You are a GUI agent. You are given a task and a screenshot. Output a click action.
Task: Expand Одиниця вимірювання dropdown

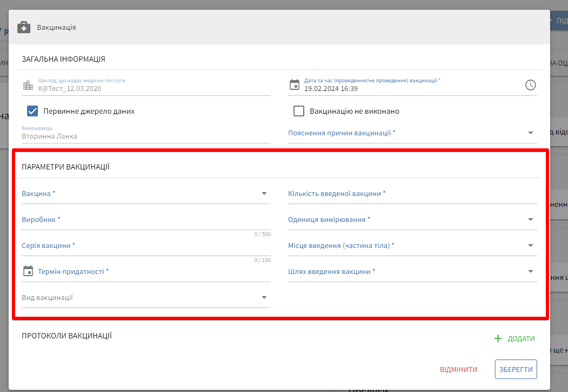point(530,219)
